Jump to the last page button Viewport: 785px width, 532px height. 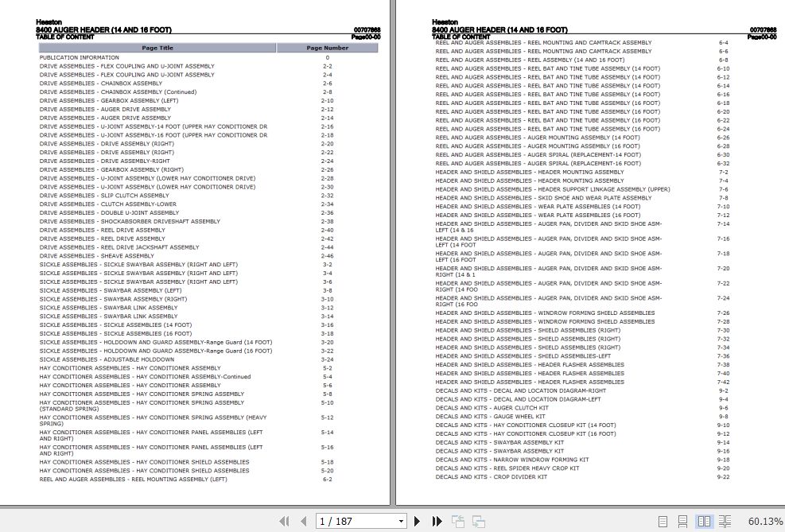437,521
